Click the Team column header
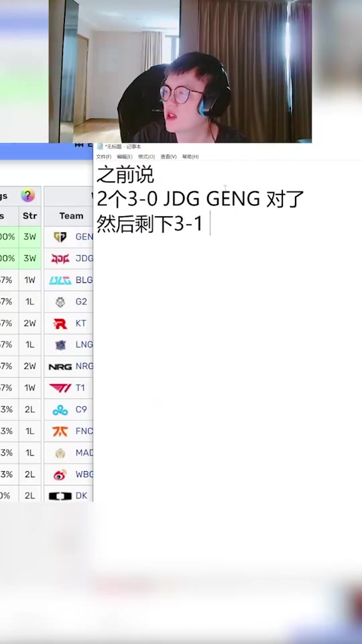Image resolution: width=362 pixels, height=644 pixels. (71, 216)
